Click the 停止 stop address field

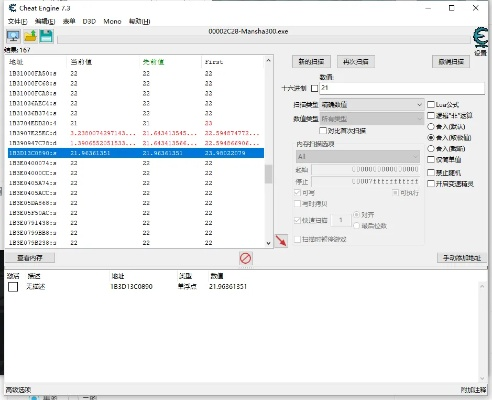click(365, 181)
